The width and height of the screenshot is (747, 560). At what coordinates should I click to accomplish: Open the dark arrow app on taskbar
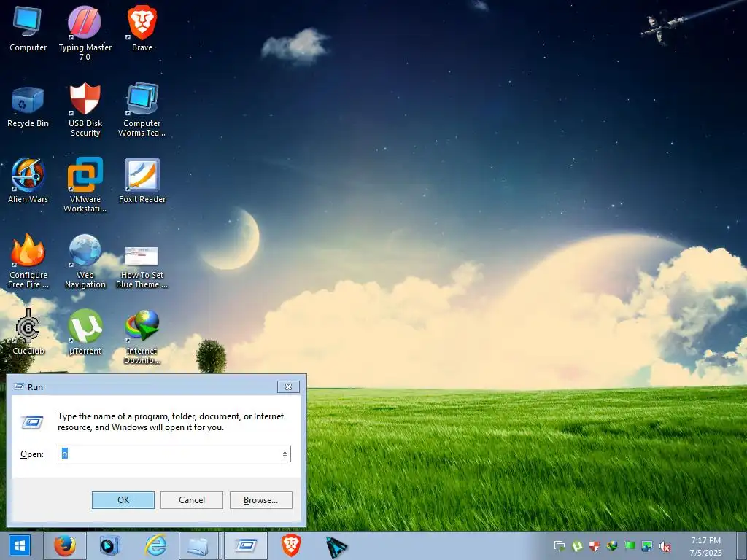tap(336, 547)
